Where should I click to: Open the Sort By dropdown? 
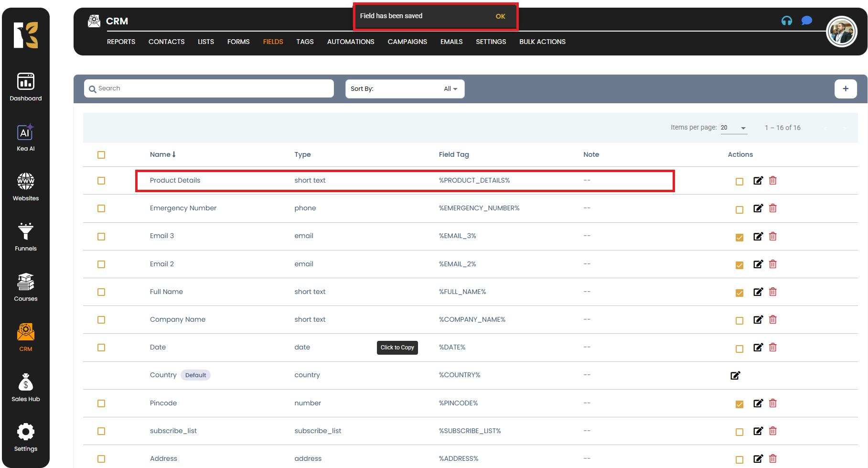pyautogui.click(x=405, y=89)
